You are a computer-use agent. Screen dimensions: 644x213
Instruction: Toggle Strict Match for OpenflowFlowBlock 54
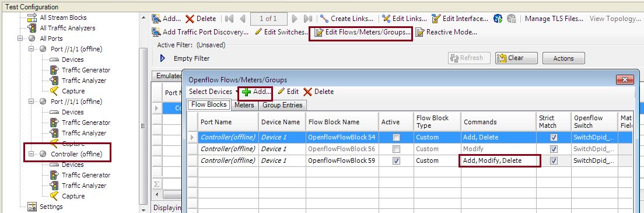pyautogui.click(x=554, y=137)
